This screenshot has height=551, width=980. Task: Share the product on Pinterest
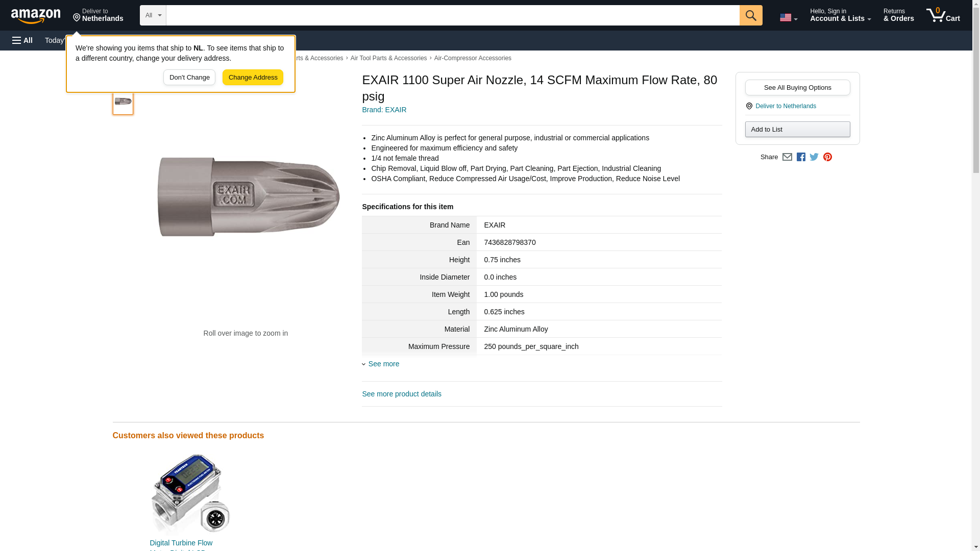point(827,157)
